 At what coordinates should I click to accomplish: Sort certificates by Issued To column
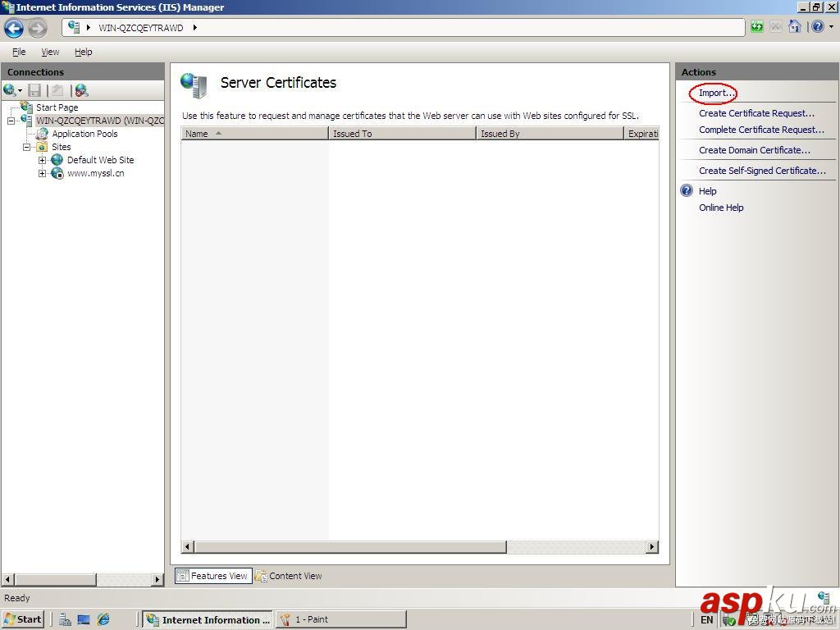click(x=401, y=134)
